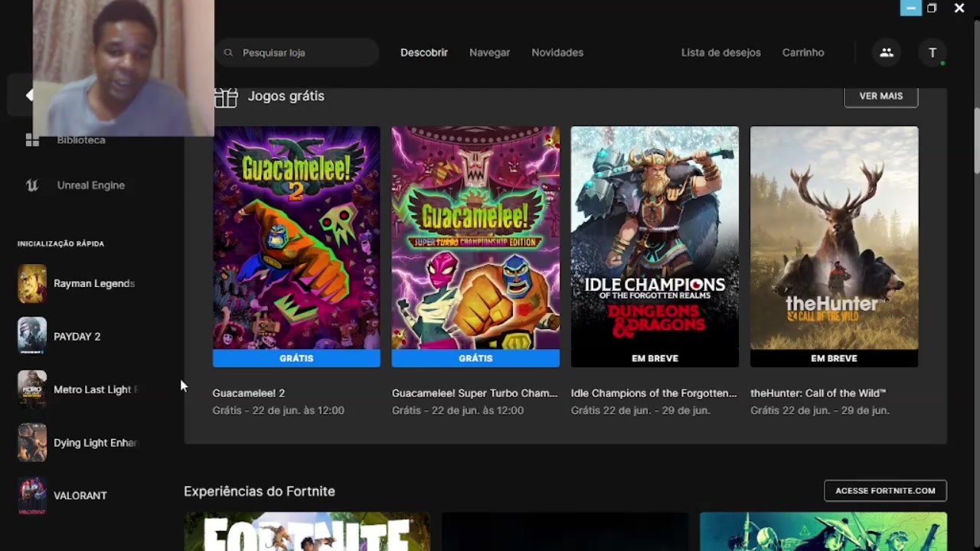
Task: Open PAYDAY 2 from the sidebar
Action: point(77,336)
